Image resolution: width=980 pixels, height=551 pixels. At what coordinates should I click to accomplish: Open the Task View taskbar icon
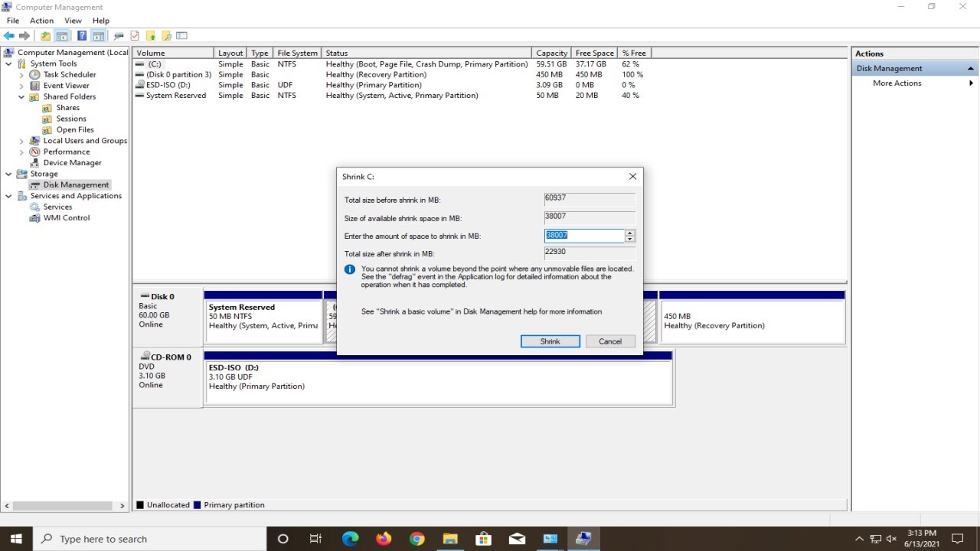[x=315, y=539]
